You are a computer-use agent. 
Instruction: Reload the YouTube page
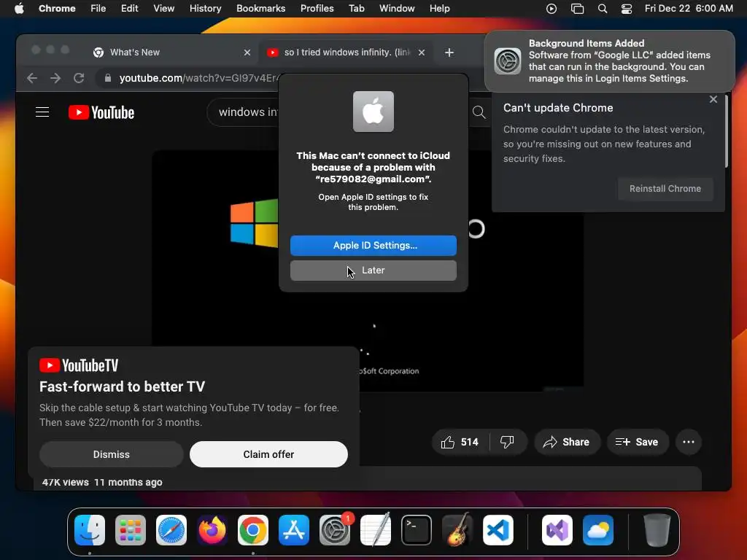point(79,78)
